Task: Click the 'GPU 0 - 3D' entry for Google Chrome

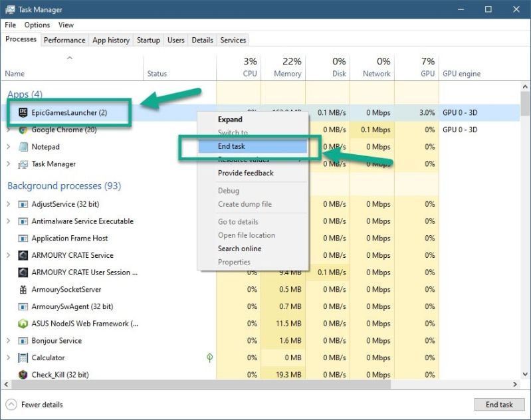Action: tap(460, 130)
